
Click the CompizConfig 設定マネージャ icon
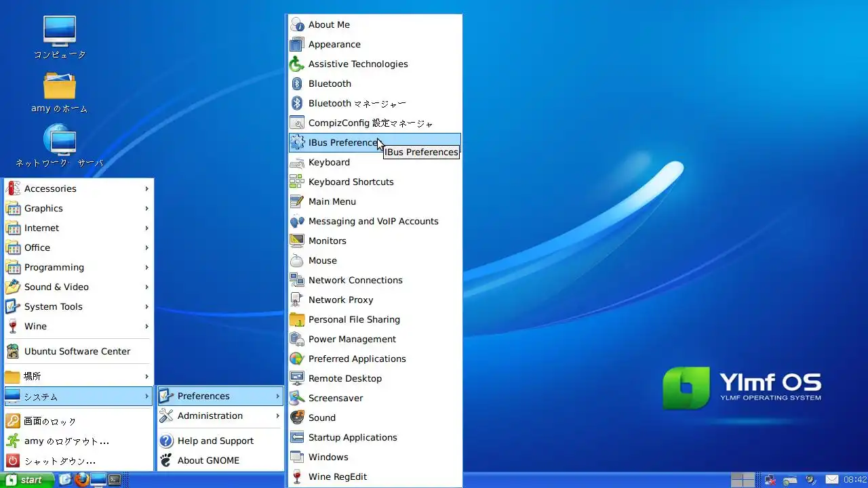[x=297, y=123]
